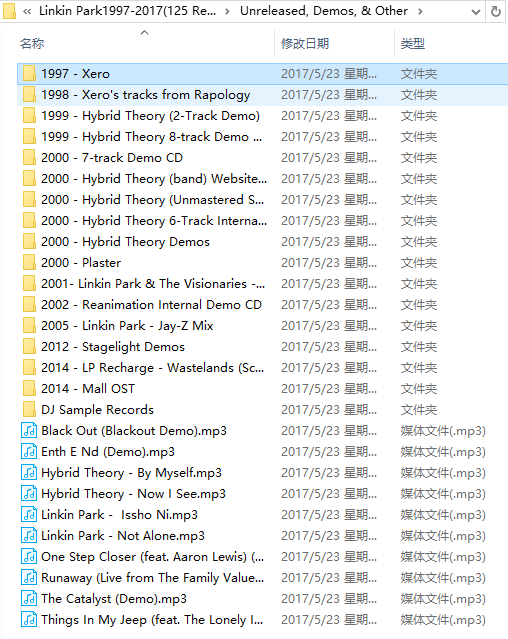Click folder icon for 1998 - Xero's tracks from Rapology

29,95
